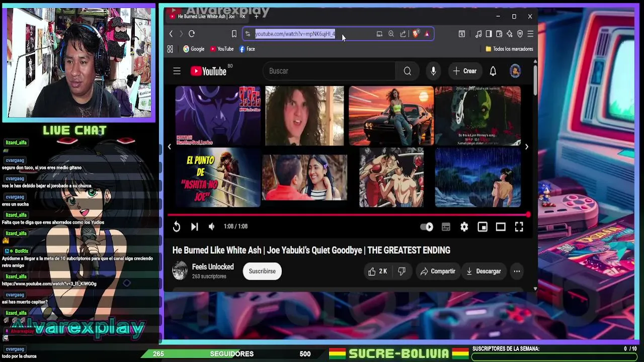Click the Suscribirse button
644x362 pixels.
coord(262,271)
